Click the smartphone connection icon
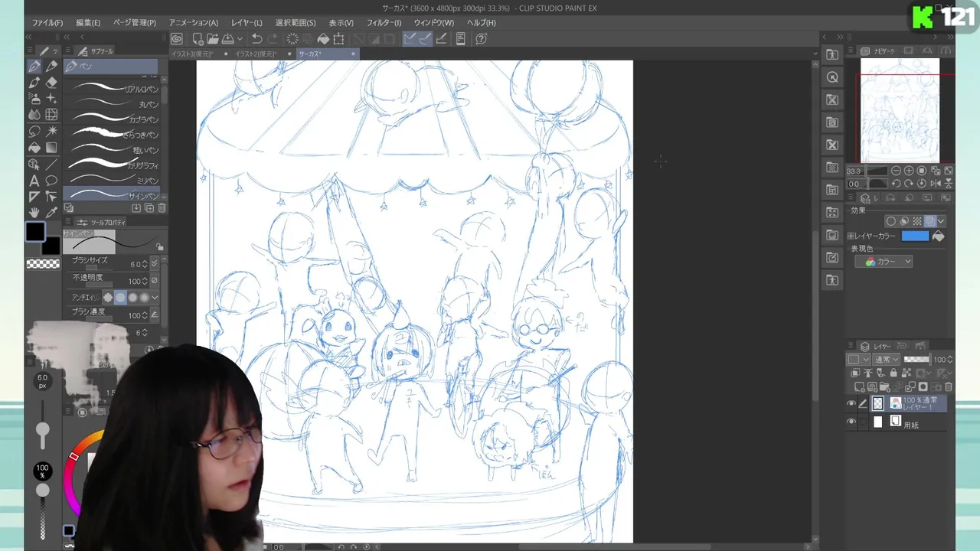The width and height of the screenshot is (980, 551). [461, 39]
